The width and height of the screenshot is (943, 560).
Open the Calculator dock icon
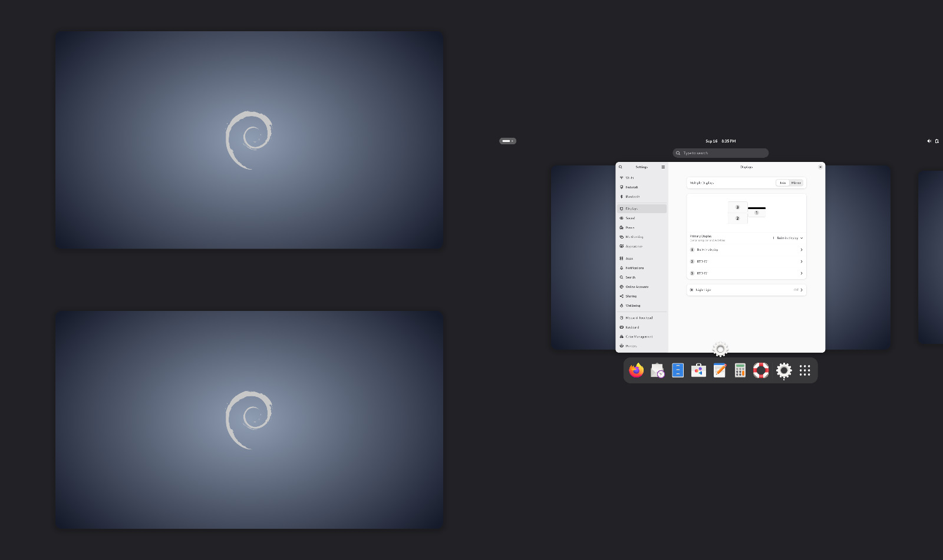tap(740, 370)
